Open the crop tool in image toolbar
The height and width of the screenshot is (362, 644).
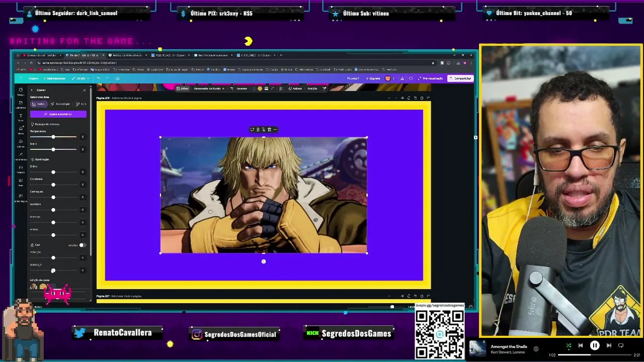[231, 88]
